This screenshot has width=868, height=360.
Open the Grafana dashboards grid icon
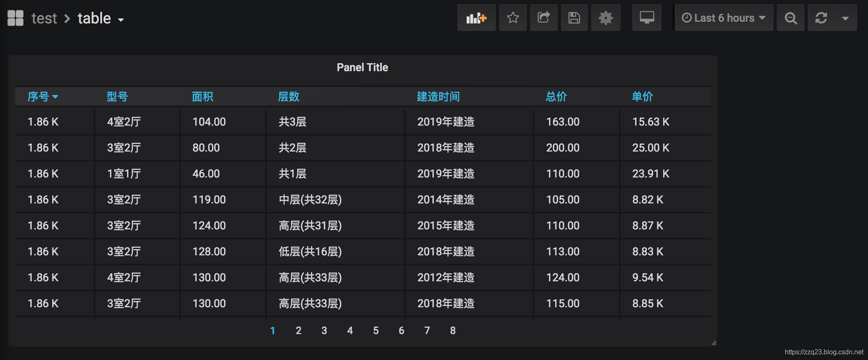(x=15, y=18)
